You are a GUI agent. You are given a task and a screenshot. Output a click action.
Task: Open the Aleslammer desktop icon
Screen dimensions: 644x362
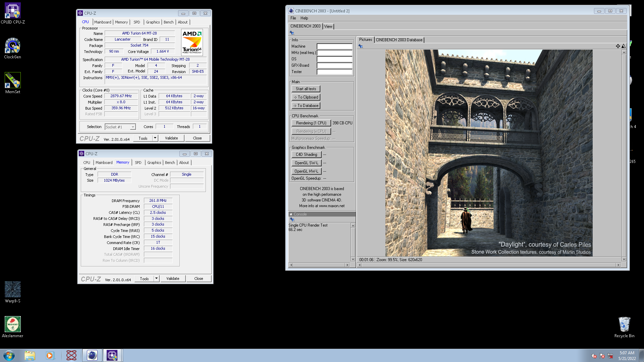pyautogui.click(x=13, y=327)
